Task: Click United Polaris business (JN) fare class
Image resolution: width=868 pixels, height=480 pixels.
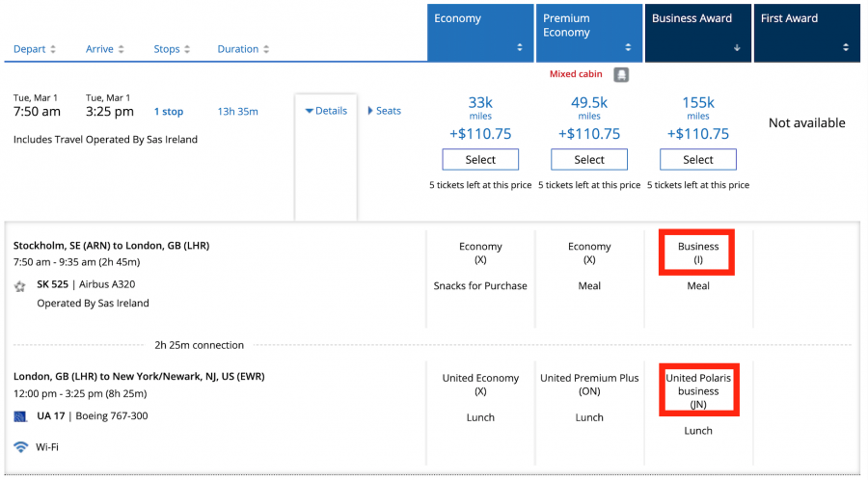Action: pos(698,391)
